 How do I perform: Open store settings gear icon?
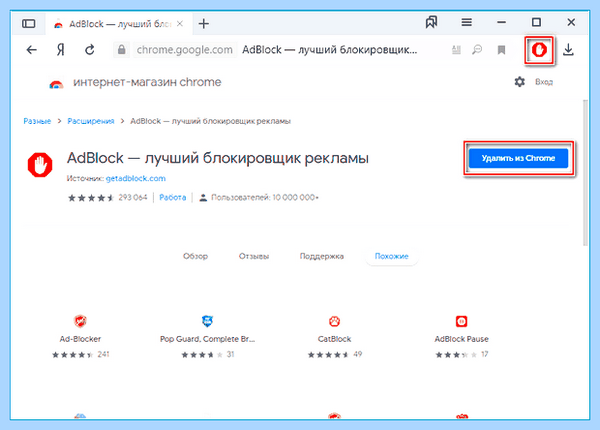(520, 82)
